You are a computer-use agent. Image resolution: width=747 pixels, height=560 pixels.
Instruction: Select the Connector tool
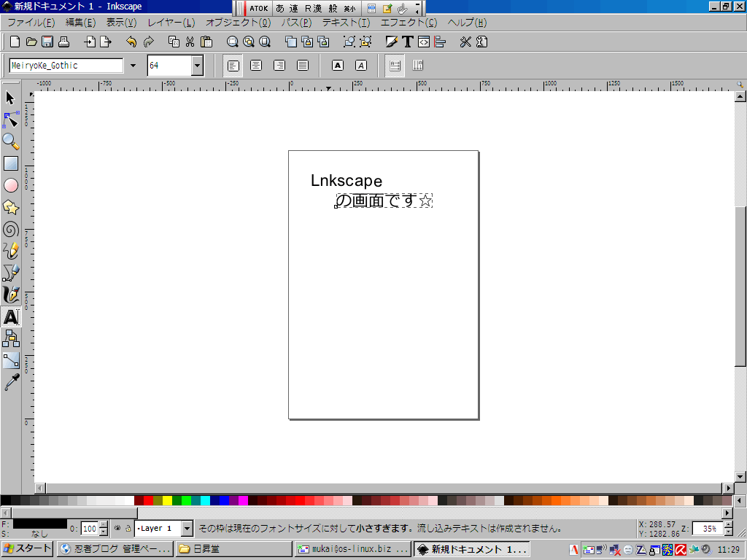click(10, 338)
